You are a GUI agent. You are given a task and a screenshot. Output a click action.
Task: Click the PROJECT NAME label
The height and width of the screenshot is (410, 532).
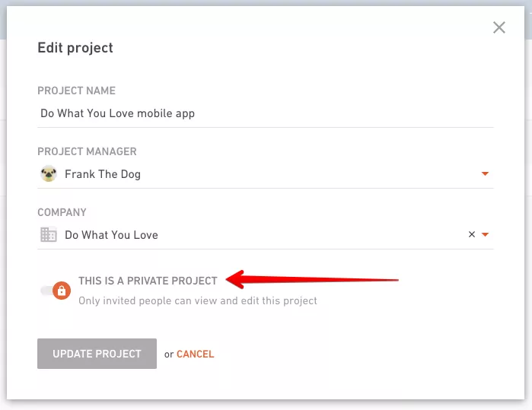76,91
